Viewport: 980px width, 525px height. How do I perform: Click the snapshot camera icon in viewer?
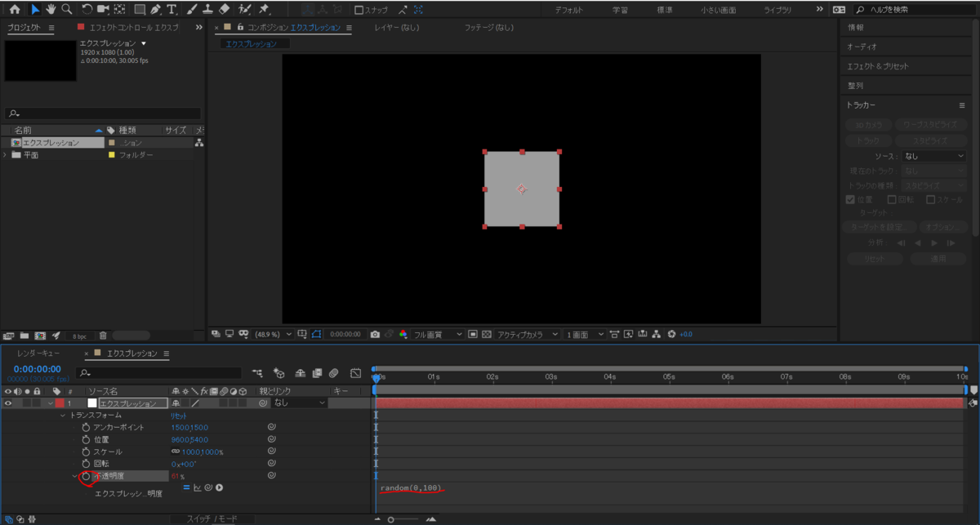click(x=375, y=334)
